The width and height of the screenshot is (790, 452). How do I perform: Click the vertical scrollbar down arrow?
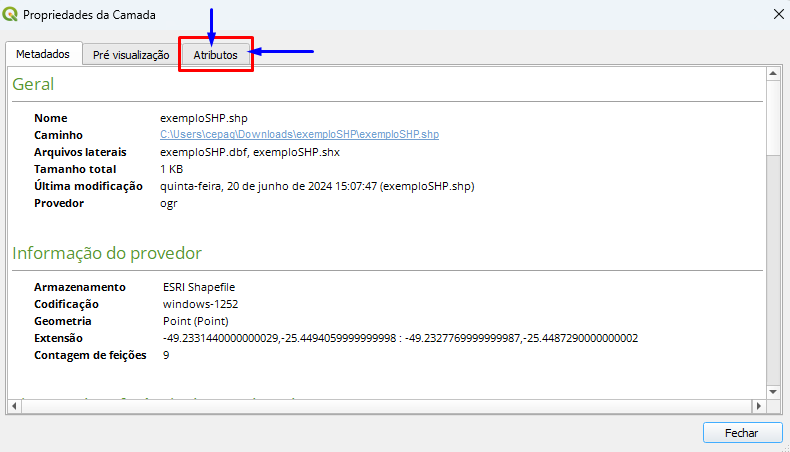tap(773, 392)
